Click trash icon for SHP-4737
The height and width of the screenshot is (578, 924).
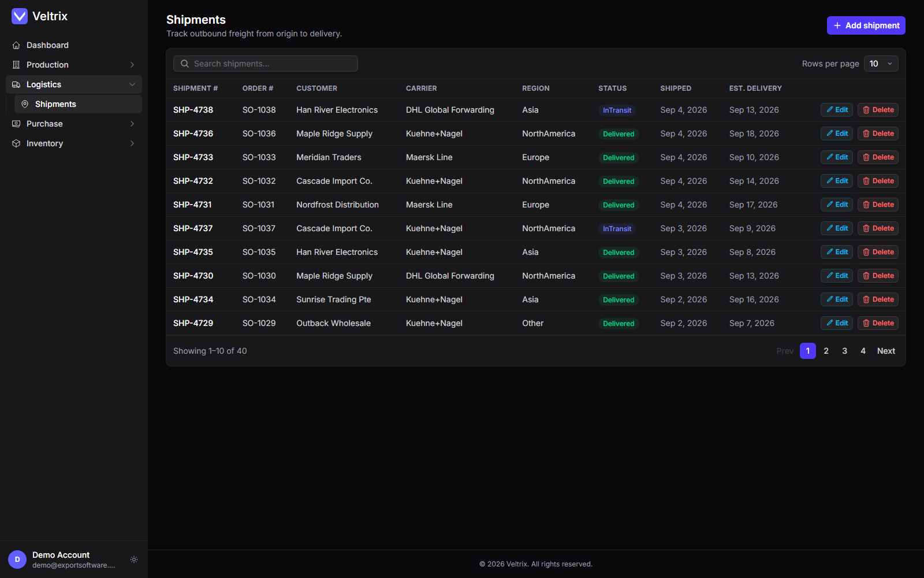pyautogui.click(x=866, y=228)
